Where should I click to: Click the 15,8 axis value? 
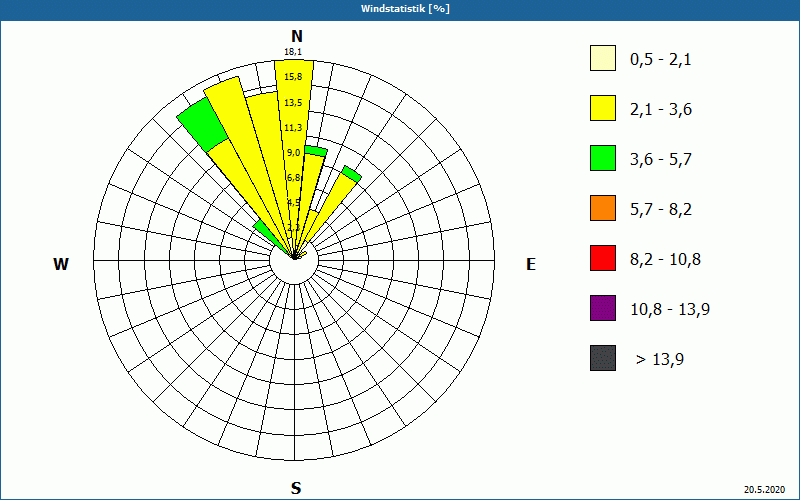(293, 77)
